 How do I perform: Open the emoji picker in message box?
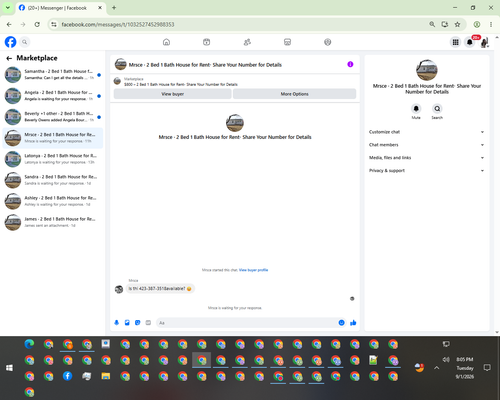(341, 323)
